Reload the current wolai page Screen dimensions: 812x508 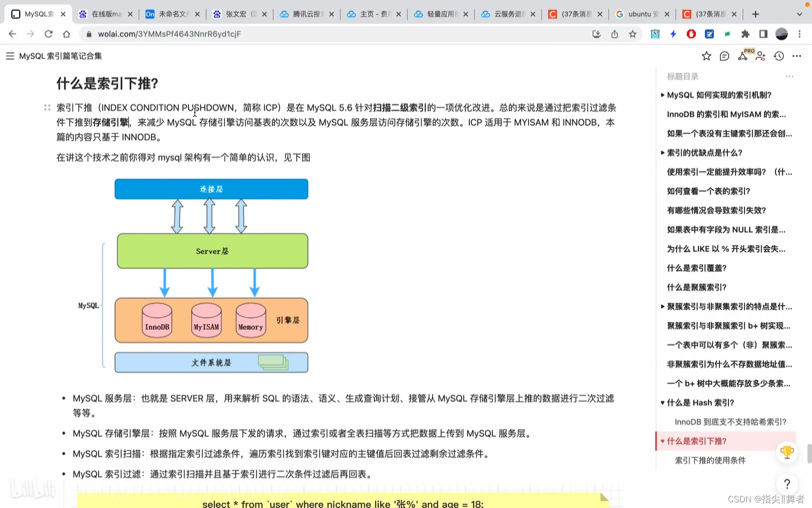48,34
